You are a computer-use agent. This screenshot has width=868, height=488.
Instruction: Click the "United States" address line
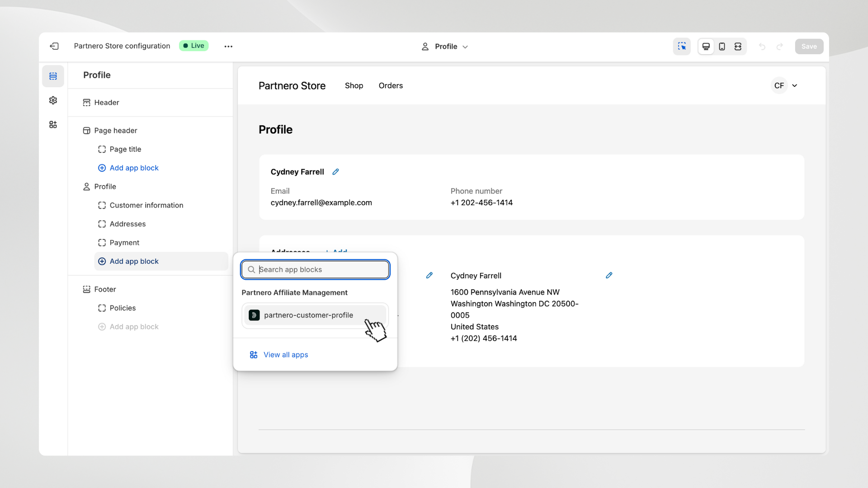(474, 327)
